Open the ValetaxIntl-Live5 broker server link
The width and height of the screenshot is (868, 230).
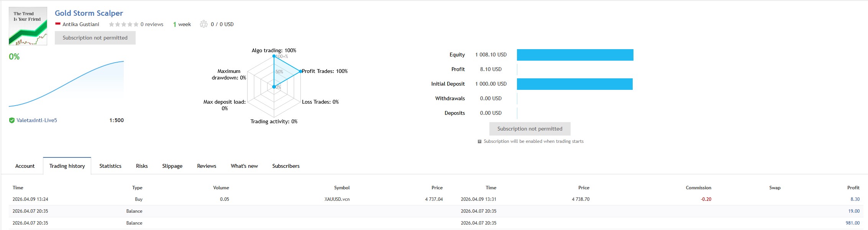coord(37,120)
